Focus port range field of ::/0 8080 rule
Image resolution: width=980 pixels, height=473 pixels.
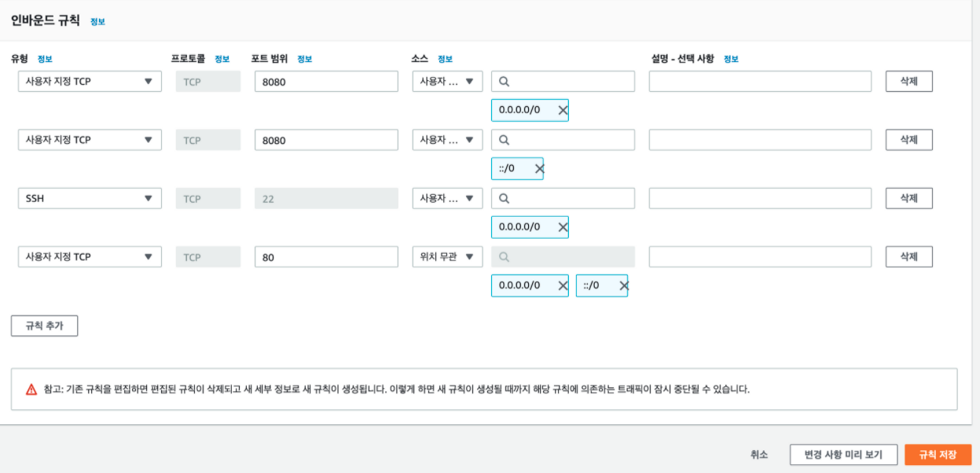point(326,140)
